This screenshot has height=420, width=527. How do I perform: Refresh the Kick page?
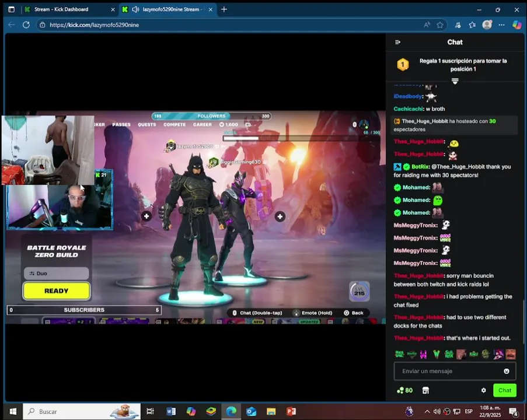26,25
